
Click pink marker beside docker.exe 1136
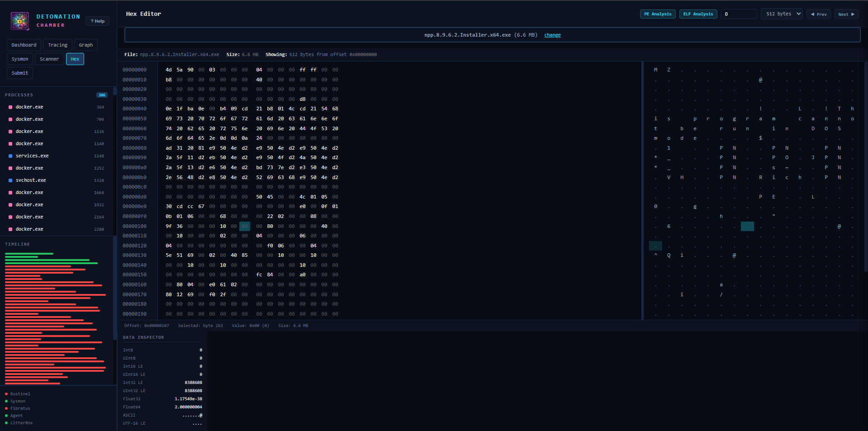(x=10, y=132)
